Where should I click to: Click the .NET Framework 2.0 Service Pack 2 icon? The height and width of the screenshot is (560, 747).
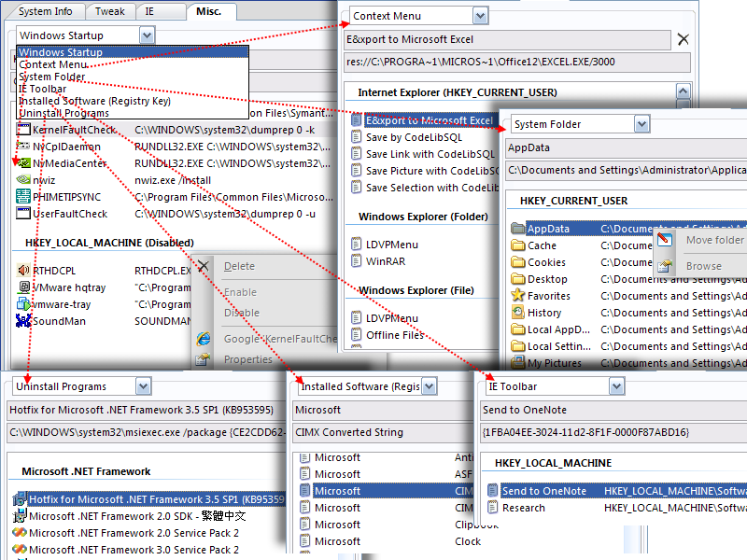pos(20,532)
